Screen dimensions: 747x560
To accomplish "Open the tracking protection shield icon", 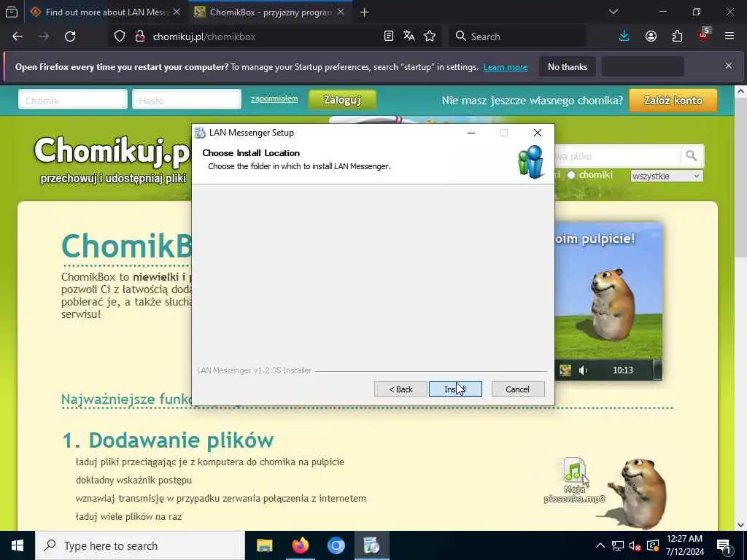I will coord(120,36).
